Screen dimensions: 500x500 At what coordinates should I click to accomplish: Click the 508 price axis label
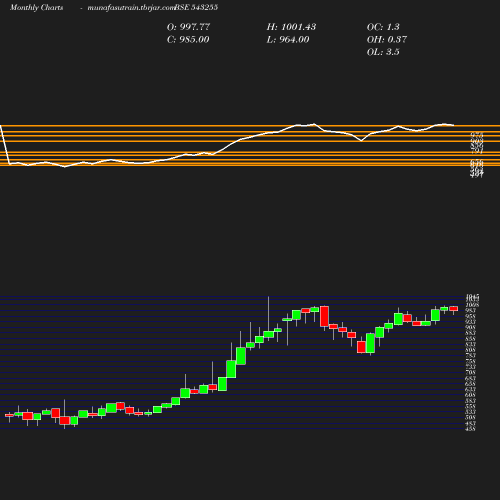click(x=470, y=417)
